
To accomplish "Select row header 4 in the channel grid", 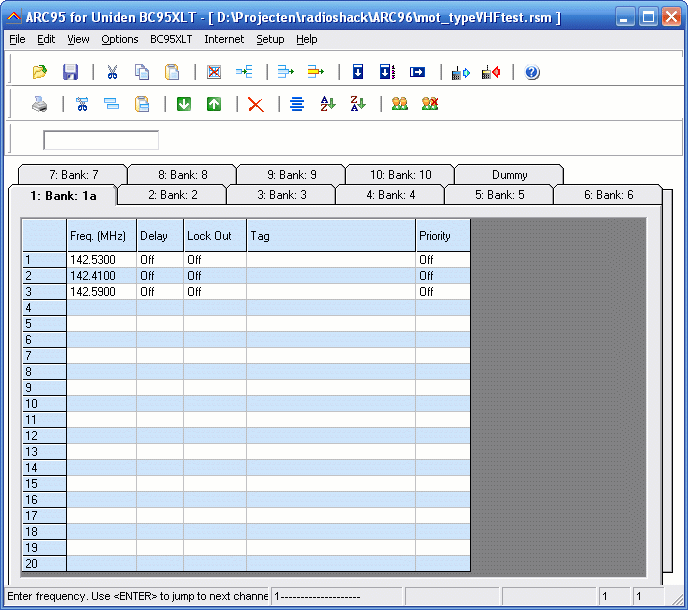I will tap(44, 308).
